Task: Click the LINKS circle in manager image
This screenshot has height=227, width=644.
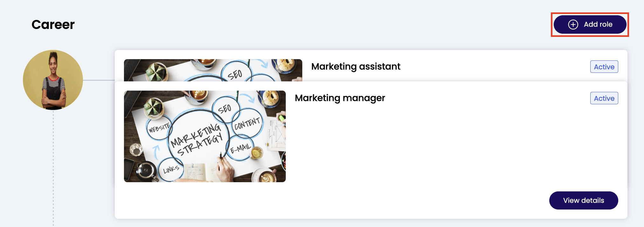Action: coord(171,169)
